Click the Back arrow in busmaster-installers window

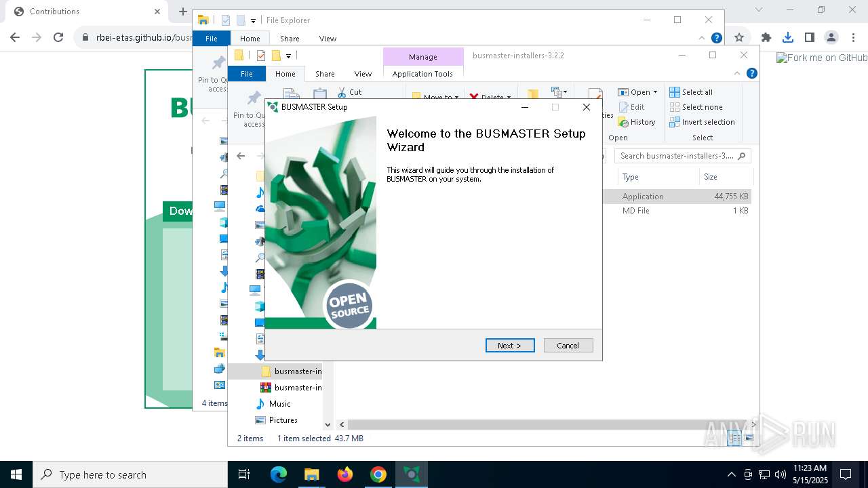point(241,156)
